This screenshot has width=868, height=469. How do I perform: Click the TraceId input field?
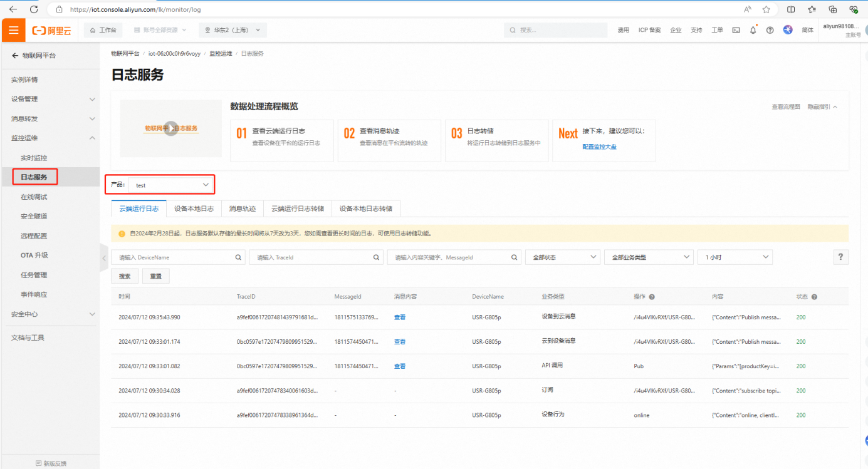pyautogui.click(x=310, y=257)
